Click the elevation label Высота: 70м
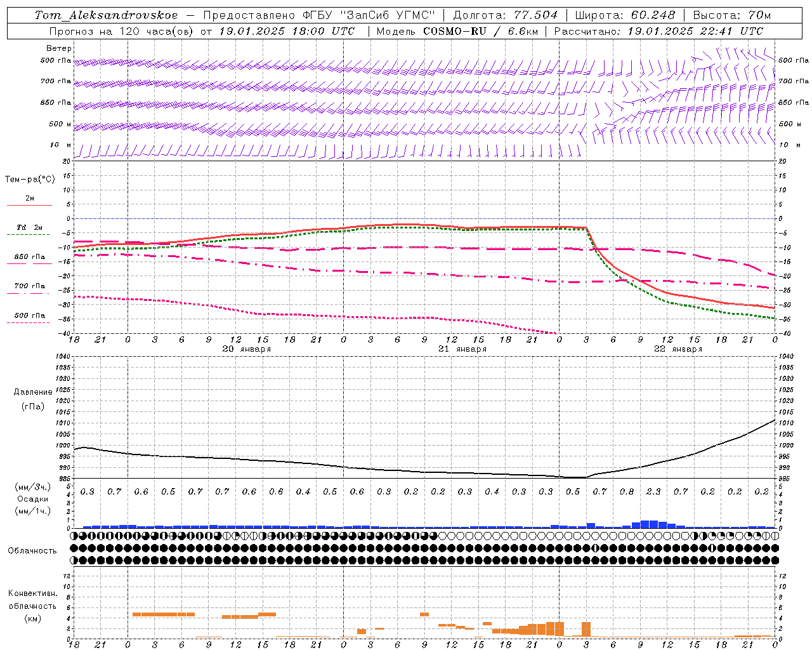Viewport: 812px width, 650px height. pyautogui.click(x=731, y=15)
